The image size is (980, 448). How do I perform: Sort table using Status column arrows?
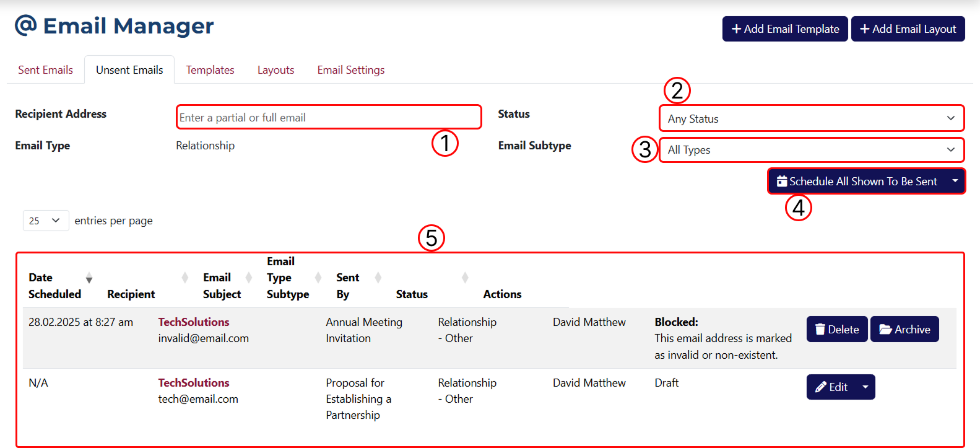click(465, 278)
